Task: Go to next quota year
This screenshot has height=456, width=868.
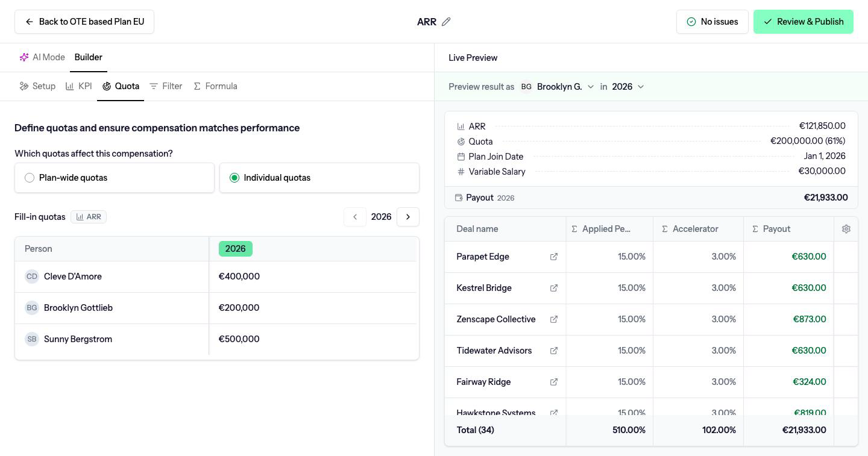Action: click(408, 217)
